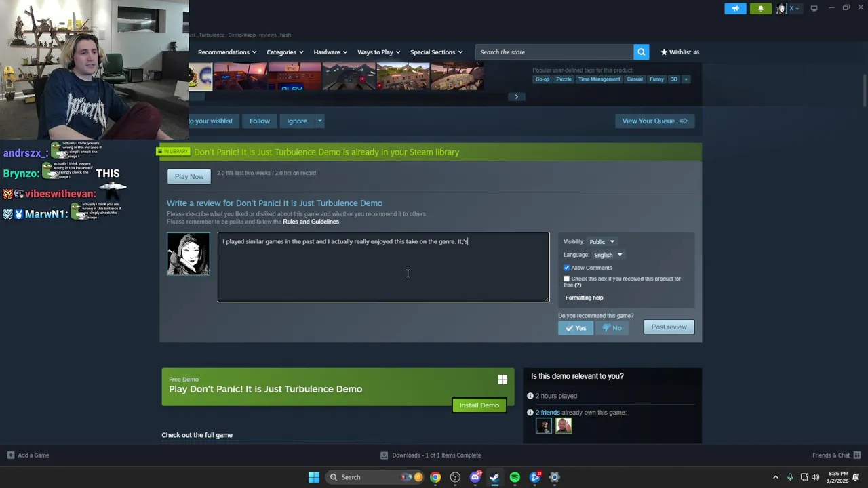Click the 3D tag

(x=674, y=79)
